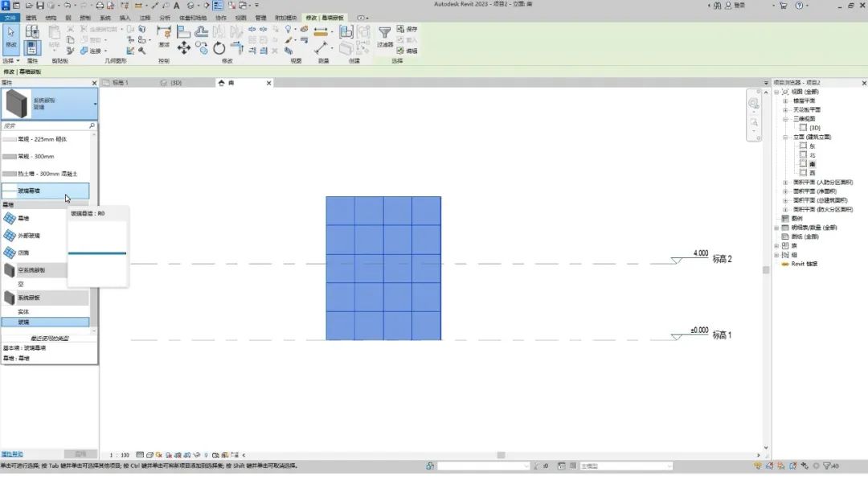
Task: Open the Filter funnel tool
Action: click(385, 34)
